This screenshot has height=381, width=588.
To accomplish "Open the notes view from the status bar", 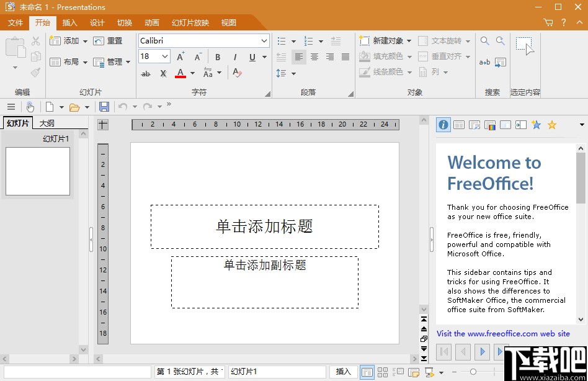I will pyautogui.click(x=412, y=371).
